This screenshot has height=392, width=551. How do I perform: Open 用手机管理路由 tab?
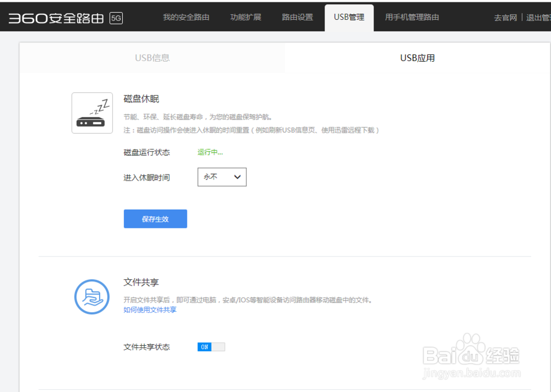(412, 17)
